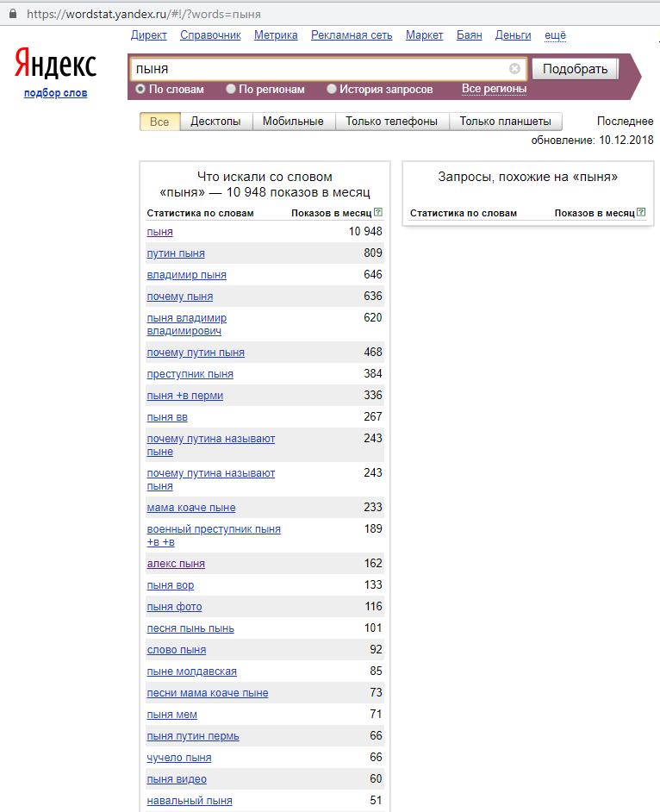660x812 pixels.
Task: Open the 'пыня вв' query link
Action: click(167, 417)
